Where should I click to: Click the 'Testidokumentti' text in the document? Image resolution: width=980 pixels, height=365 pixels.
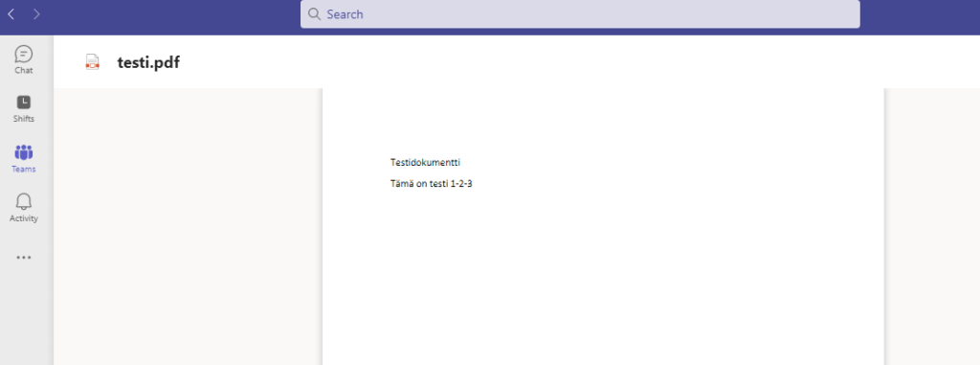(426, 163)
